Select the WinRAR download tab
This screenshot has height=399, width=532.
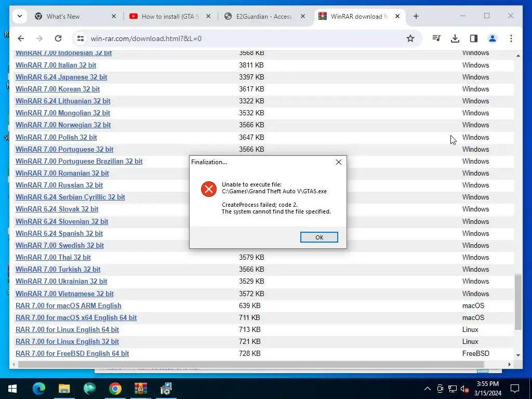tap(360, 16)
